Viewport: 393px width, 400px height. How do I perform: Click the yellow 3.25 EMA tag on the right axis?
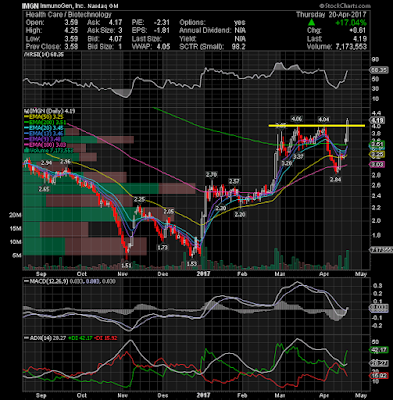coord(377,154)
